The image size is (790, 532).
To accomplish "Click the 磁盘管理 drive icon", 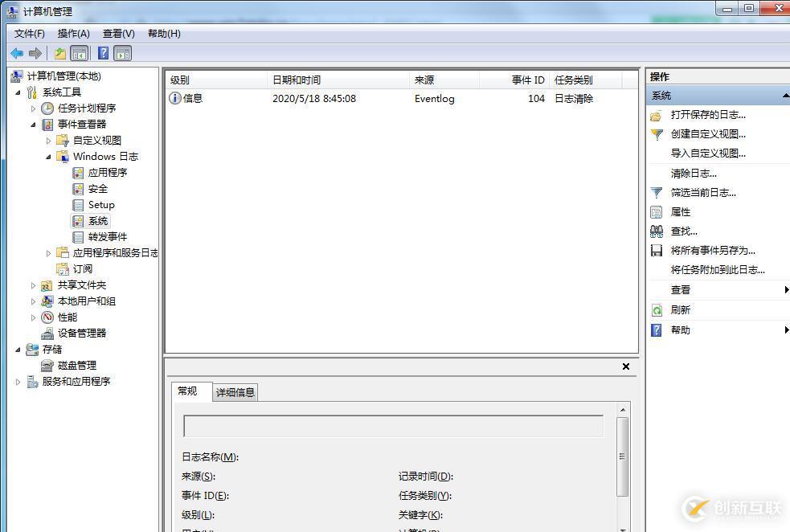I will (x=47, y=366).
